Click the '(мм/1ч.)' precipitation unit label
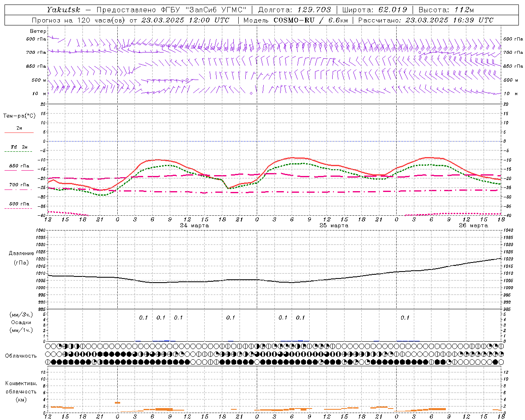The image size is (525, 420). (x=21, y=330)
